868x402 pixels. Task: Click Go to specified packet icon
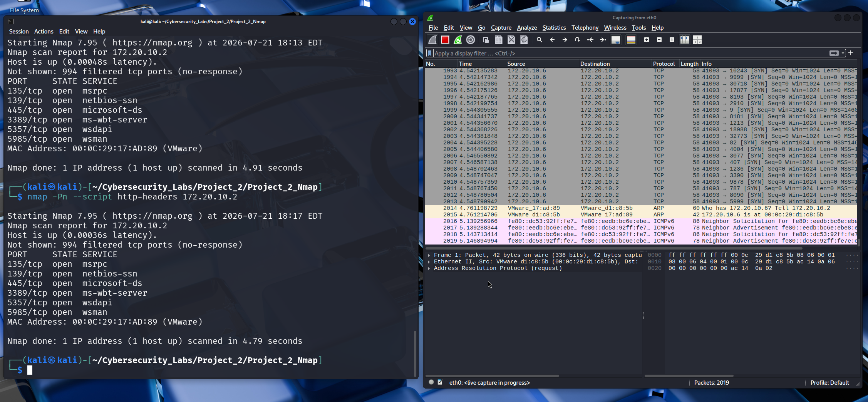[578, 40]
